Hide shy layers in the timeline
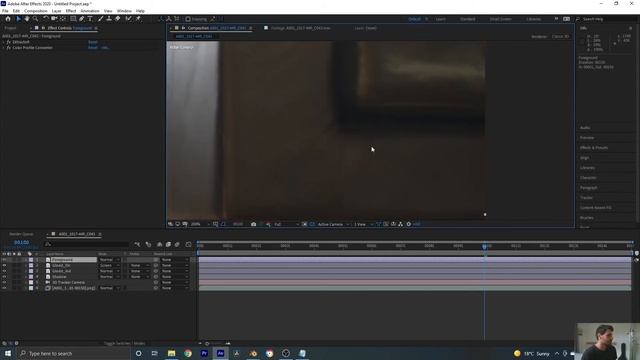The image size is (640, 360). tap(160, 244)
